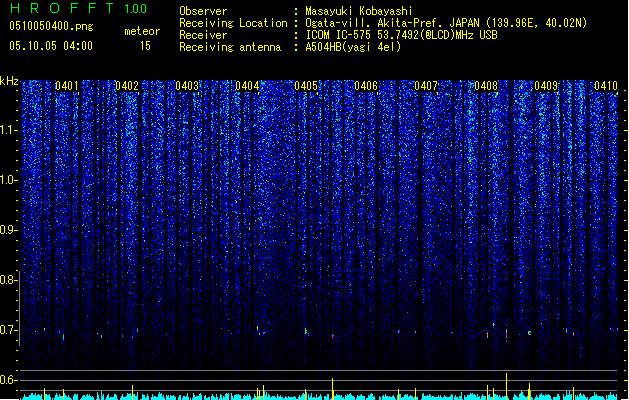
Task: Click the 0401 time marker
Action: tap(67, 86)
